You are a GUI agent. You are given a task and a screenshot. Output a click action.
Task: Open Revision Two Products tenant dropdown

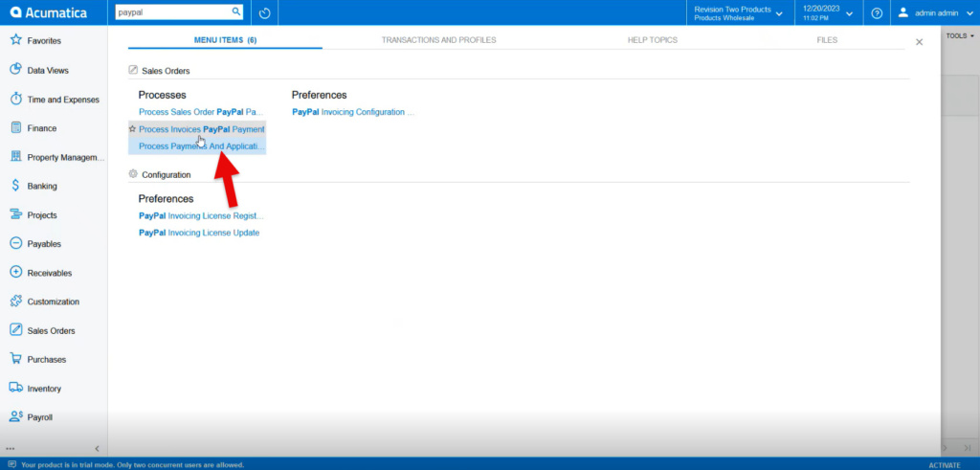739,13
